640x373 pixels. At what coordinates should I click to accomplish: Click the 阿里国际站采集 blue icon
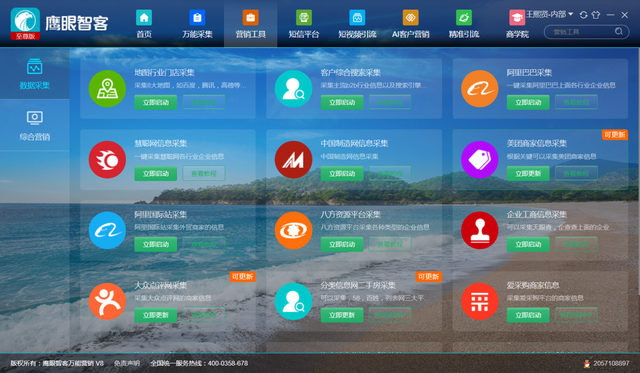click(x=107, y=231)
